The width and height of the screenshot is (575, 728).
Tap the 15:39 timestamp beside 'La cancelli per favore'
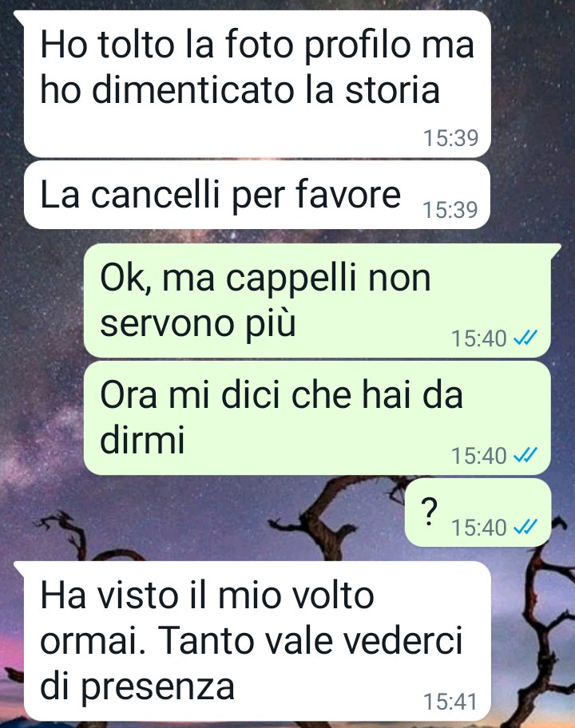point(450,209)
